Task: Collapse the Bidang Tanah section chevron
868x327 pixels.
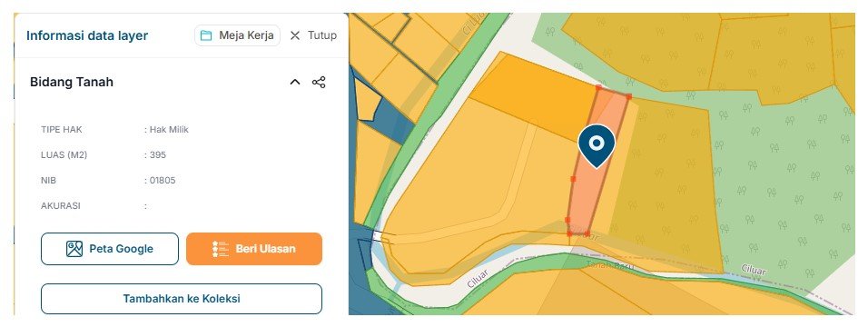Action: pyautogui.click(x=295, y=82)
